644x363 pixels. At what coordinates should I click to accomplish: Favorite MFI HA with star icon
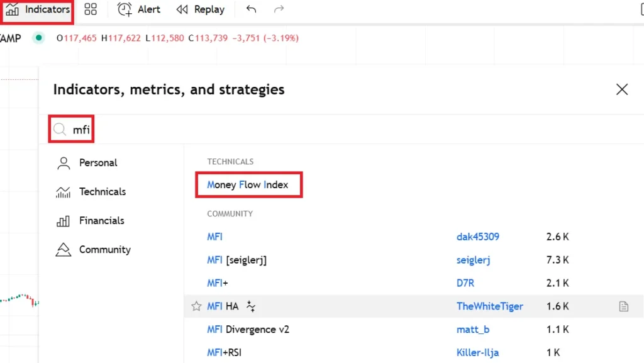click(x=196, y=306)
